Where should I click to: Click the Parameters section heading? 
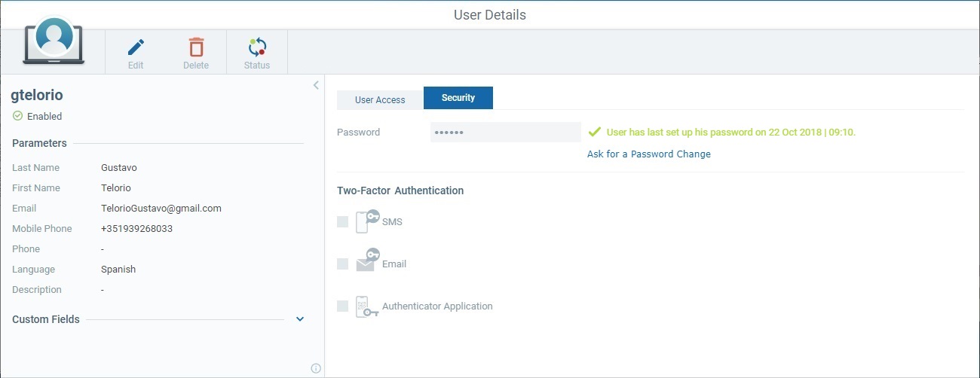[x=39, y=143]
